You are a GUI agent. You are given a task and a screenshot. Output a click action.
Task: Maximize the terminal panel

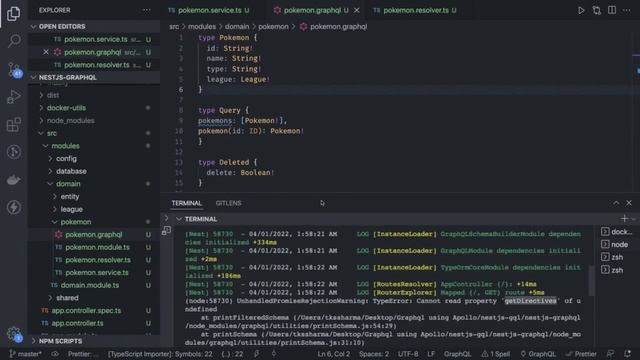coord(616,203)
